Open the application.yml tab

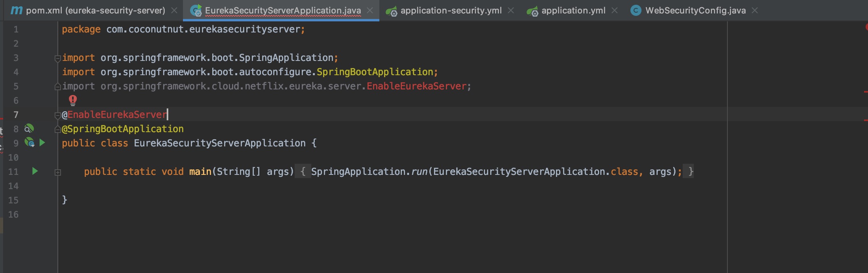[x=573, y=10]
